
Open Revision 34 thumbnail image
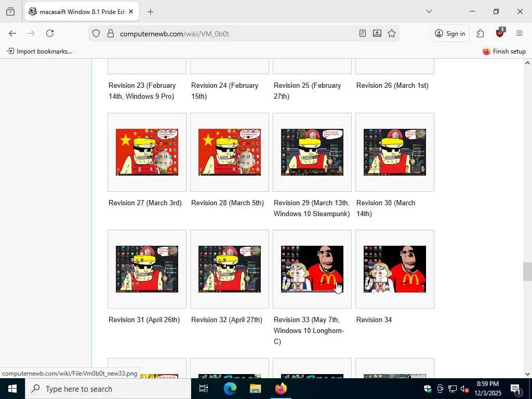pos(395,269)
